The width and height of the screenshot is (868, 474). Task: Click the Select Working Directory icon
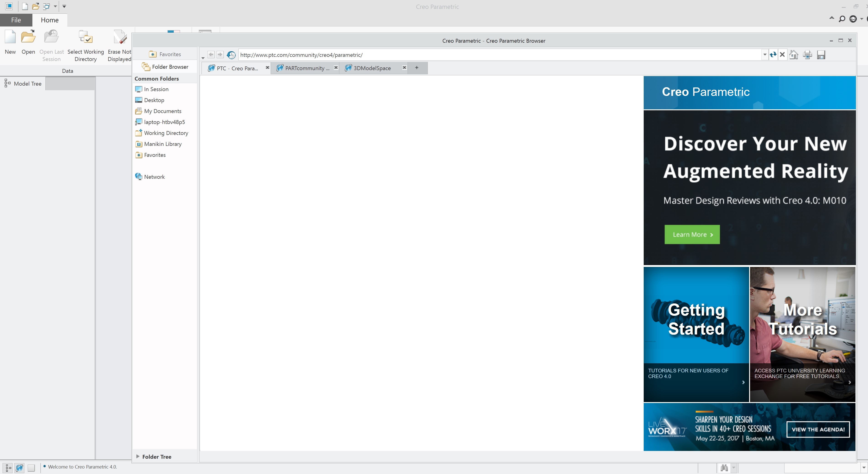pyautogui.click(x=85, y=38)
